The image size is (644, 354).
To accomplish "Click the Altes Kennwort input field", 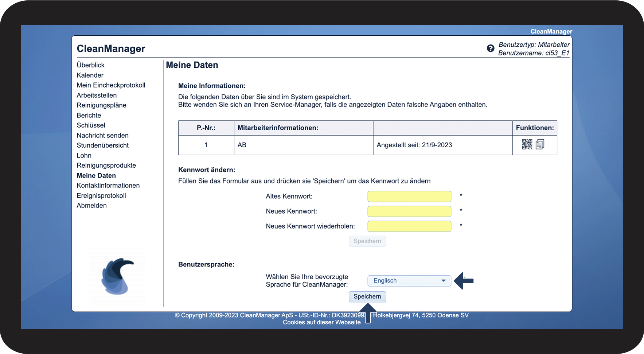I will pos(409,197).
